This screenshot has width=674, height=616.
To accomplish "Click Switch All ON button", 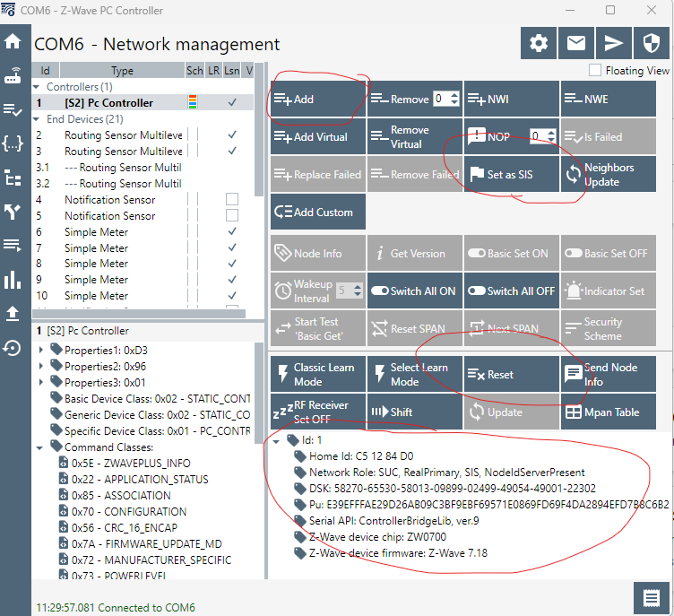I will (x=415, y=291).
